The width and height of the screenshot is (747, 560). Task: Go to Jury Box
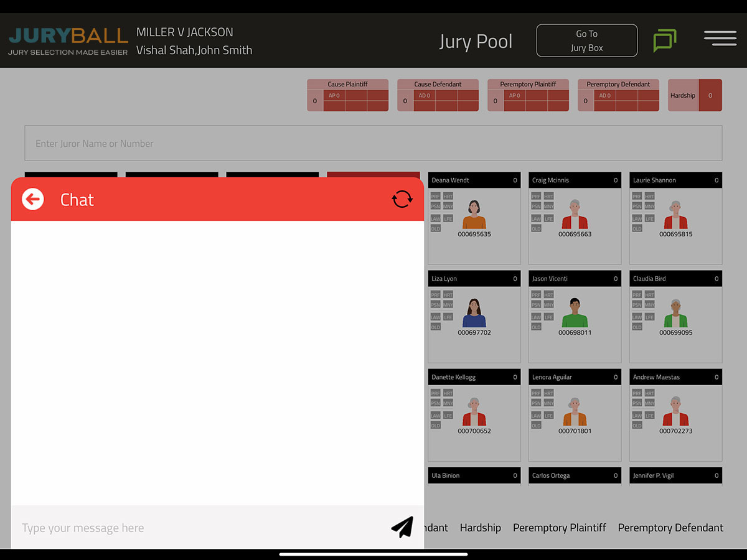click(586, 40)
